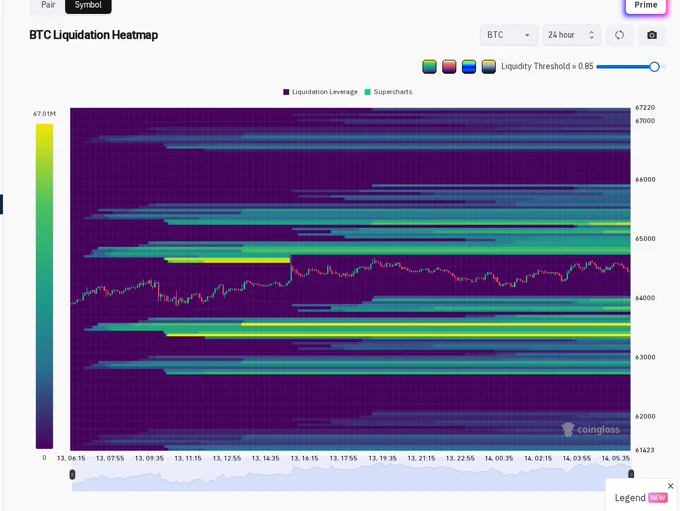Screen dimensions: 680x511
Task: Close the Legend popup
Action: [670, 486]
